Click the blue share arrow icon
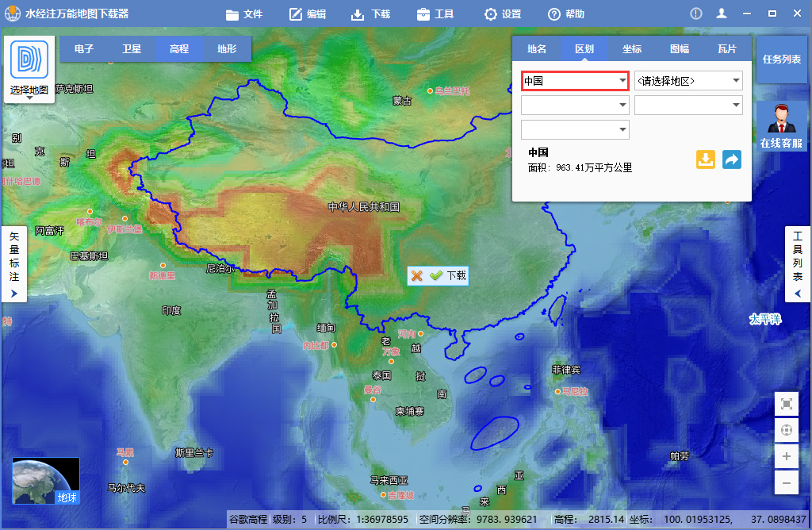Image resolution: width=812 pixels, height=530 pixels. click(x=731, y=159)
